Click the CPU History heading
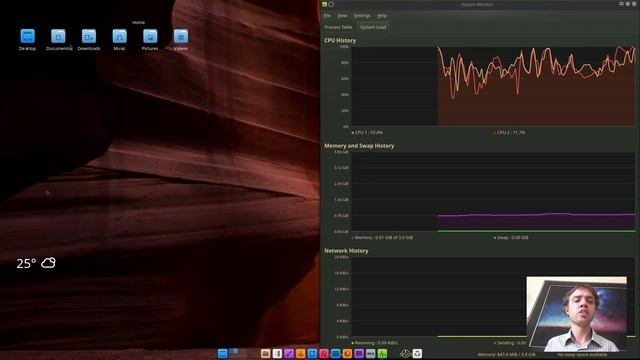640x360 pixels. pyautogui.click(x=340, y=40)
